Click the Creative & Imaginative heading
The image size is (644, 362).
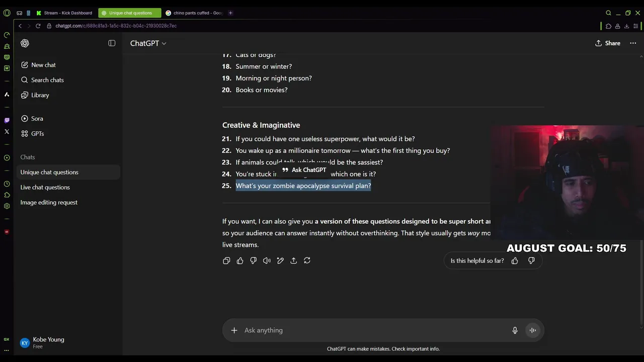tap(261, 125)
